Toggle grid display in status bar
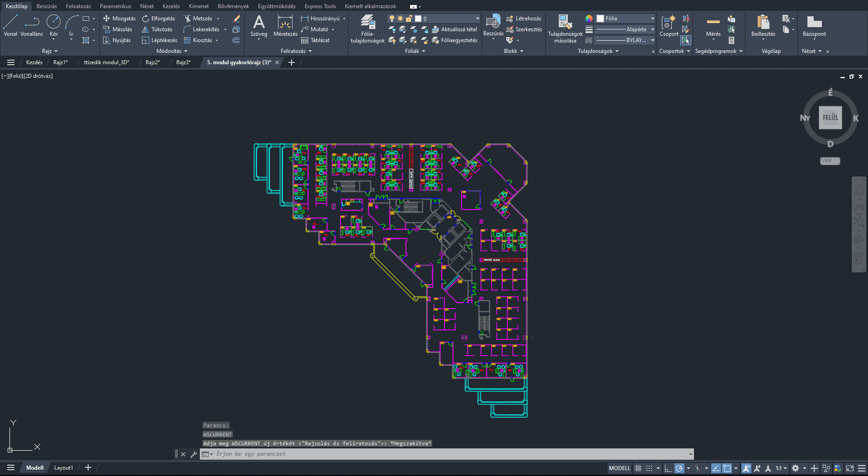Image resolution: width=868 pixels, height=476 pixels. click(x=638, y=468)
